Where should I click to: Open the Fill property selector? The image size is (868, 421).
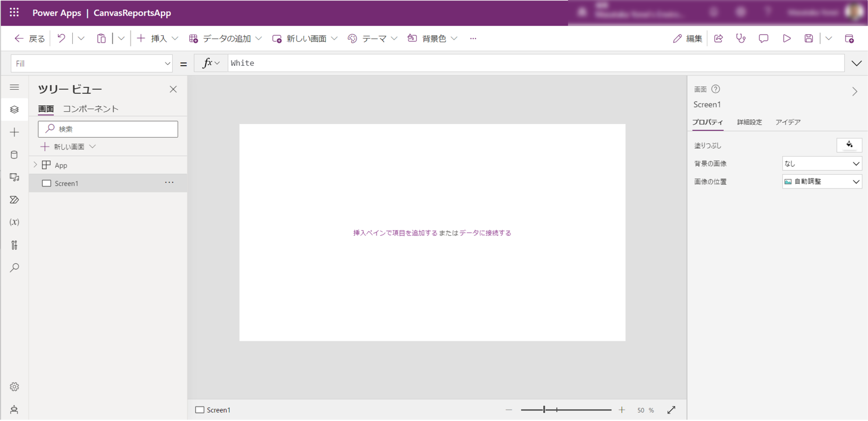(92, 64)
